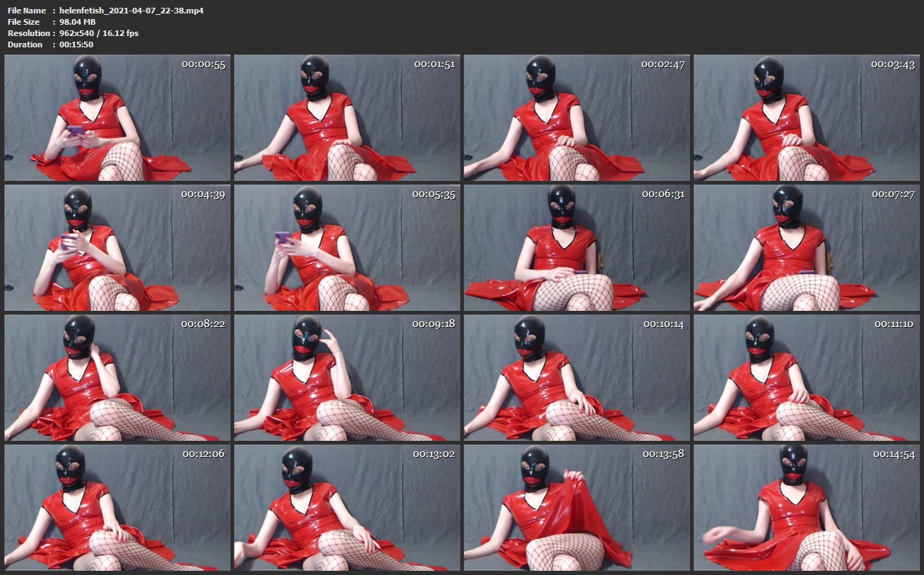Select the frame thumbnail at 00:01:51

[347, 118]
